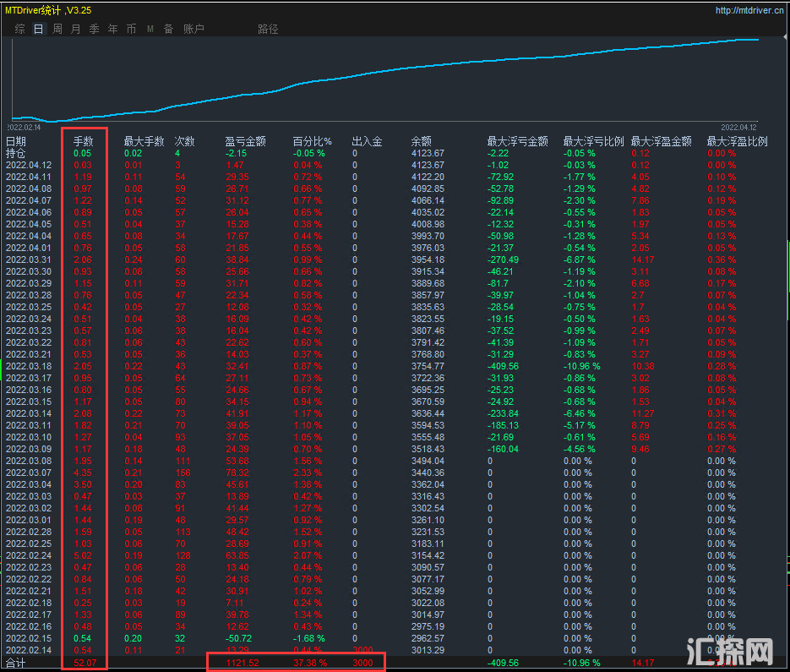
Task: Click the lots value 5.02 on 2022.02.24
Action: click(x=83, y=555)
